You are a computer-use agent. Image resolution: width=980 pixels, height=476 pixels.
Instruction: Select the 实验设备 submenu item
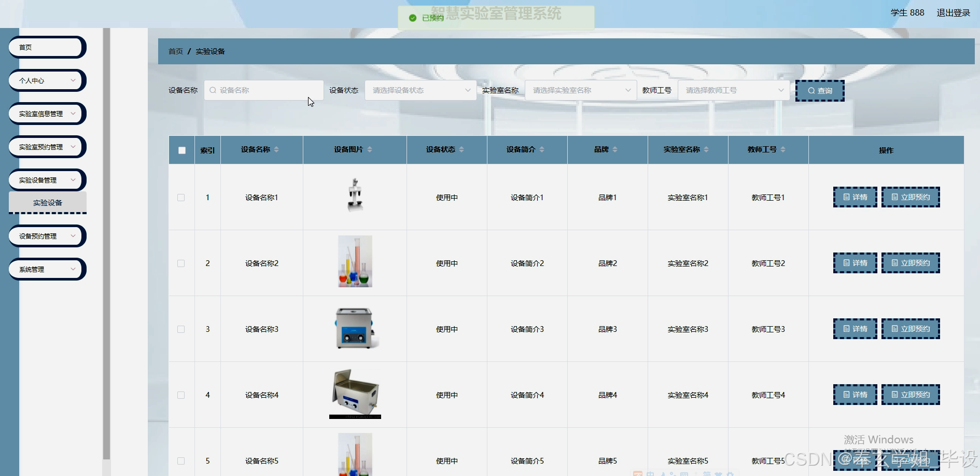click(x=48, y=203)
